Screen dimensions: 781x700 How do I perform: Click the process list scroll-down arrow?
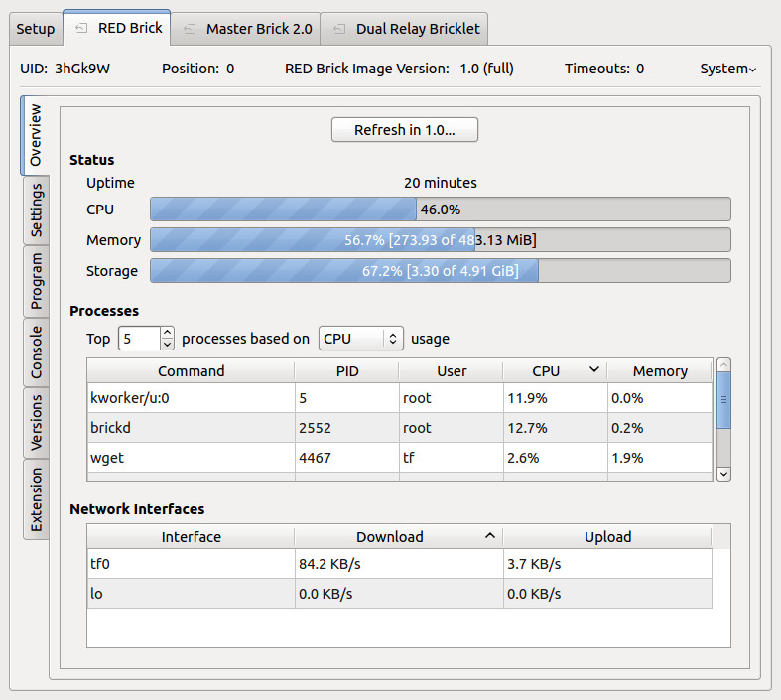(x=723, y=474)
